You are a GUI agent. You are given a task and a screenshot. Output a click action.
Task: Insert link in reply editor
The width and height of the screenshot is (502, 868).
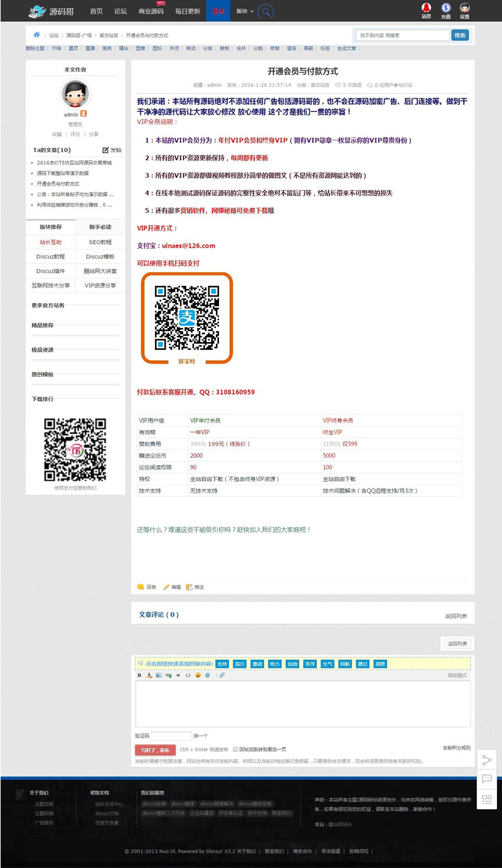168,675
